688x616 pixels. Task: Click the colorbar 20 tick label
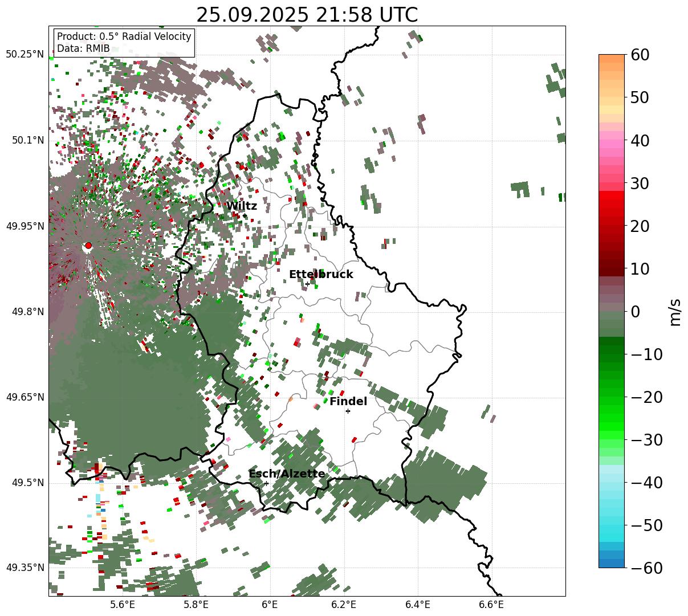(640, 226)
